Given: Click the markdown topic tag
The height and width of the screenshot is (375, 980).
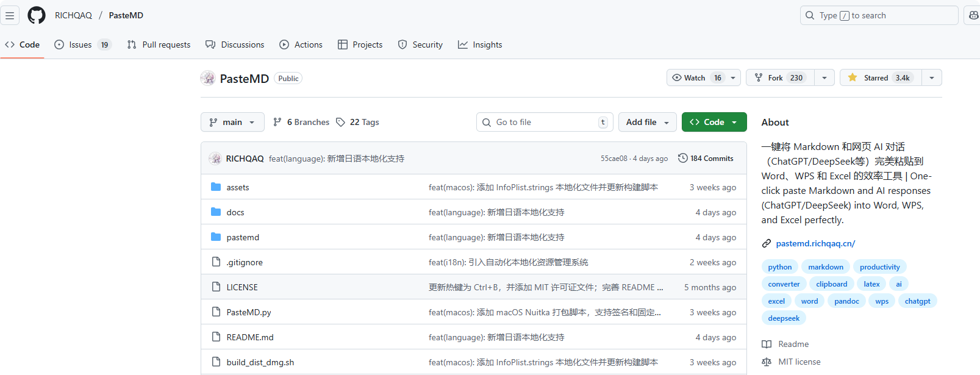Looking at the screenshot, I should pos(826,267).
